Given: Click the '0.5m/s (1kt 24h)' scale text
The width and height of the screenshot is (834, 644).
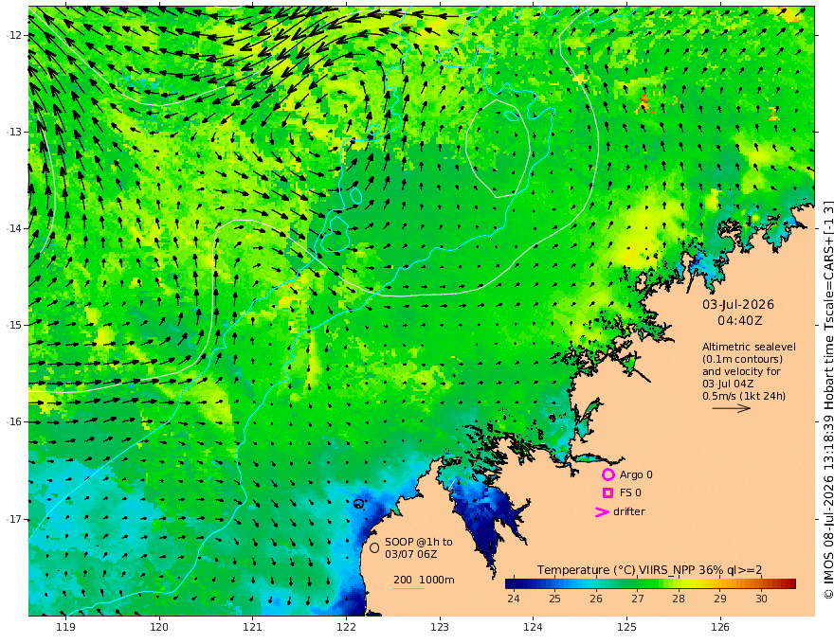Looking at the screenshot, I should (x=744, y=396).
